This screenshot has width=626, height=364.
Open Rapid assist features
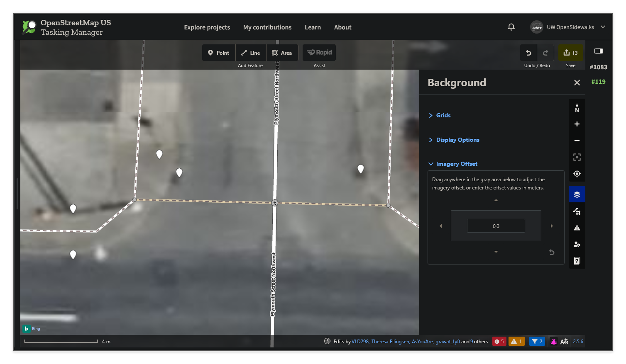point(319,52)
